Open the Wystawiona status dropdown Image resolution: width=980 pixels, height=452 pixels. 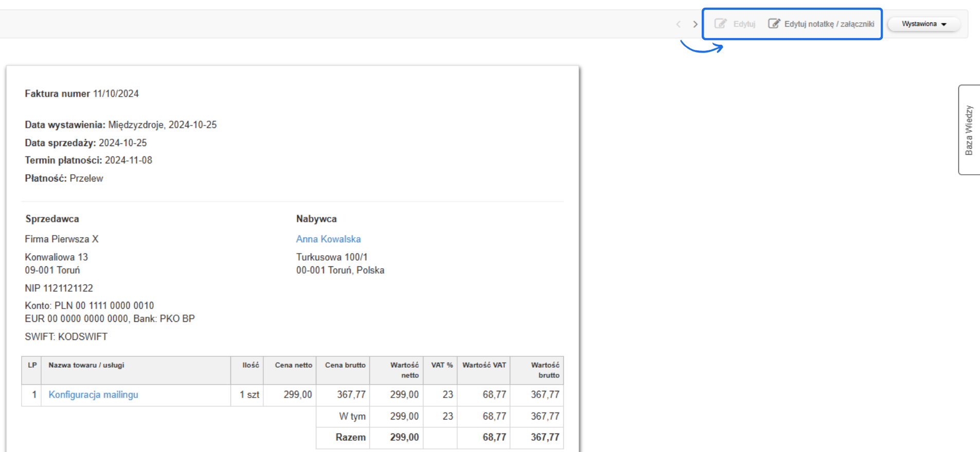919,24
